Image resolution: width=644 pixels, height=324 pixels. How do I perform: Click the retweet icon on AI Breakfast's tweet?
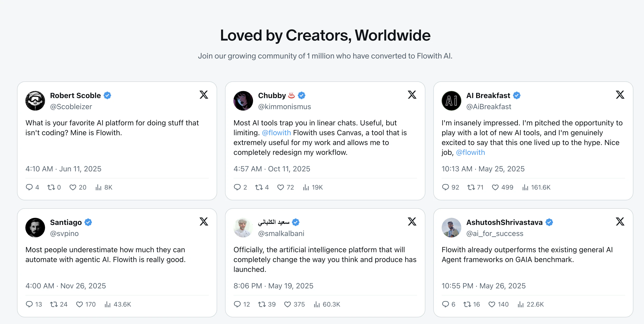[x=471, y=187]
